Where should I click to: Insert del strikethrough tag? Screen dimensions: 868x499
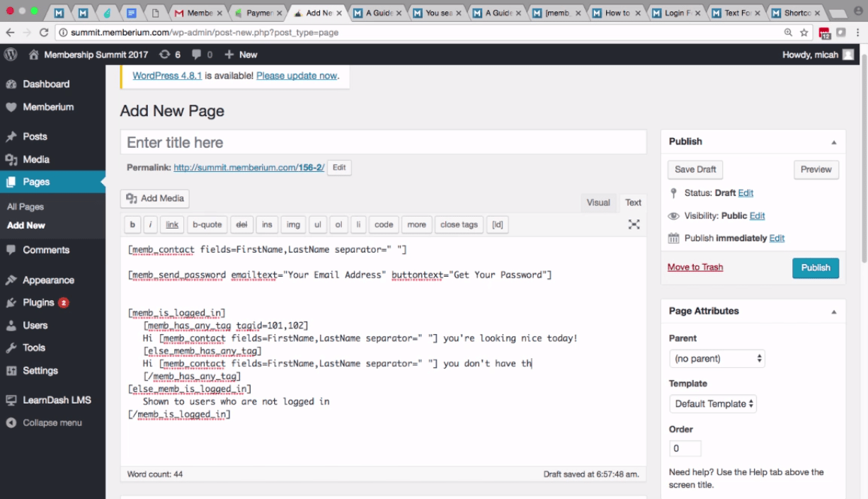[x=241, y=224]
